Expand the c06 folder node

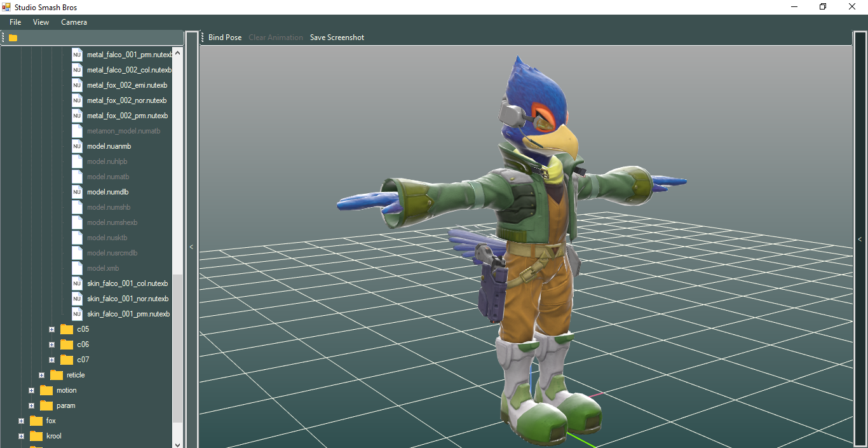coord(51,344)
